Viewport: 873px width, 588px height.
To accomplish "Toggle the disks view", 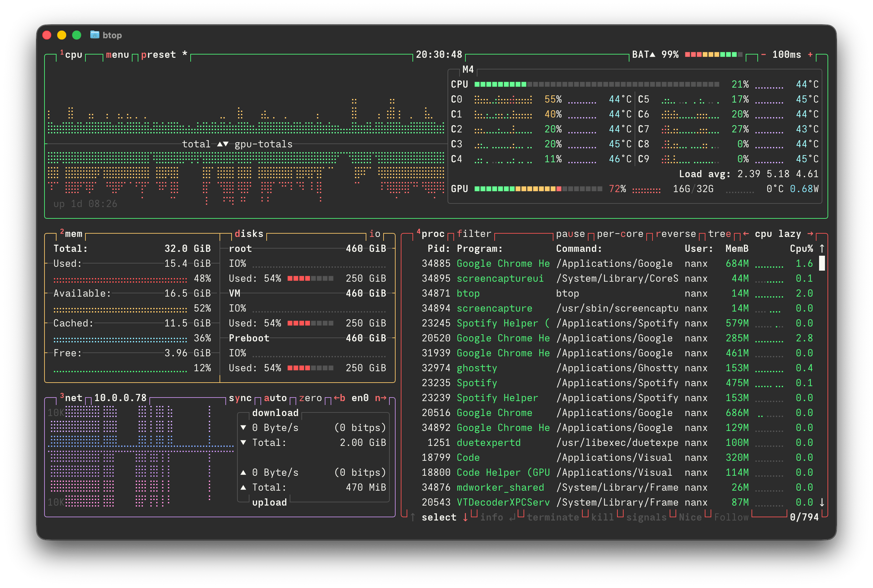I will pyautogui.click(x=249, y=234).
